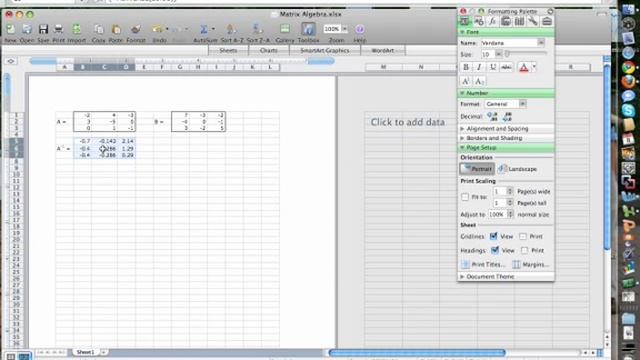Screen dimensions: 640x360
Task: Click the horizontal scrollbar thumb
Action: tap(417, 353)
